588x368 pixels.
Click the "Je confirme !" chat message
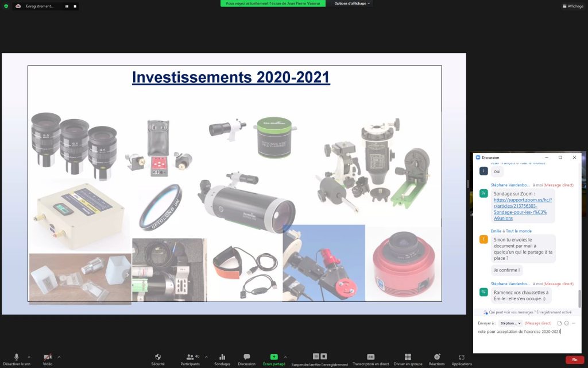[x=506, y=270]
